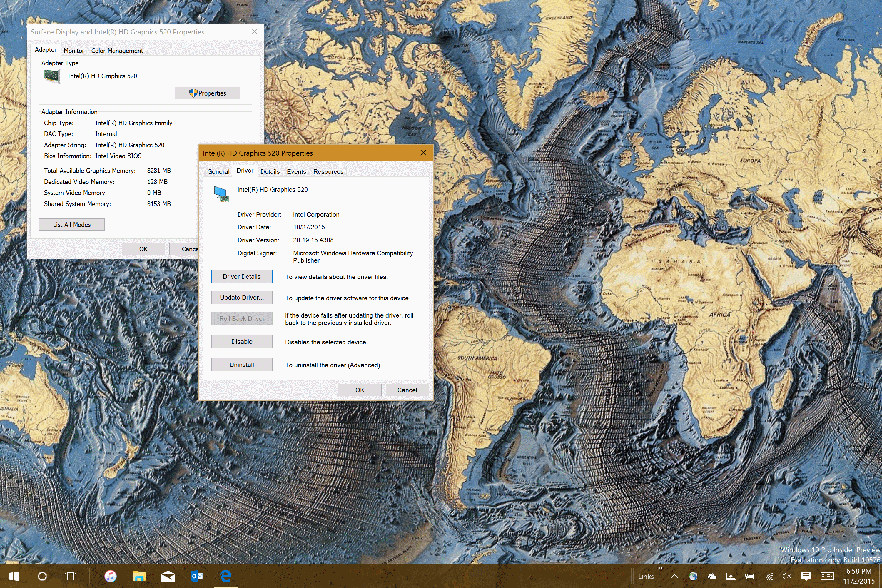882x588 pixels.
Task: Click the taskbar clock showing 6:58 PM
Action: click(859, 576)
